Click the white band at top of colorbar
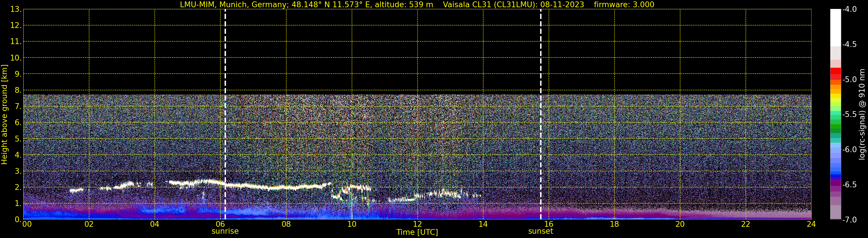 tap(835, 28)
